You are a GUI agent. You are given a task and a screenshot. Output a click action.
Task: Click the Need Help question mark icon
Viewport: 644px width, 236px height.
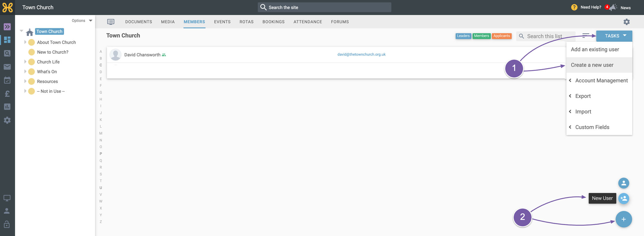tap(574, 7)
